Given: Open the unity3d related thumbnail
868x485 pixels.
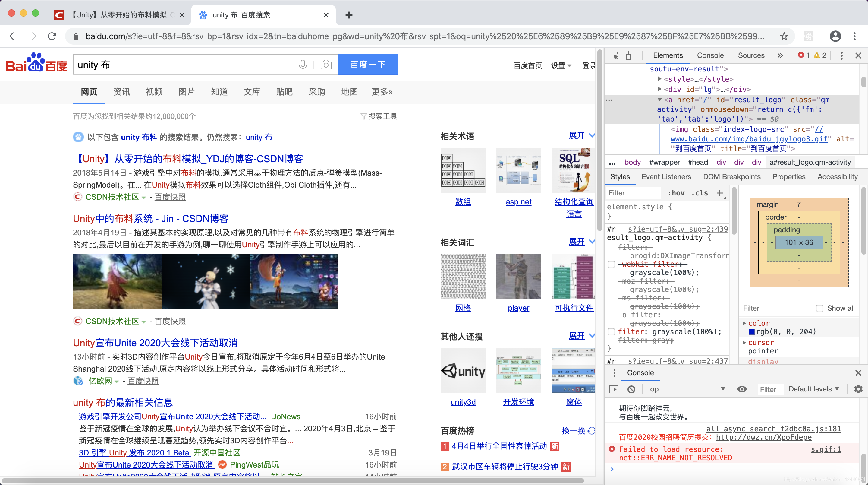Looking at the screenshot, I should (463, 371).
